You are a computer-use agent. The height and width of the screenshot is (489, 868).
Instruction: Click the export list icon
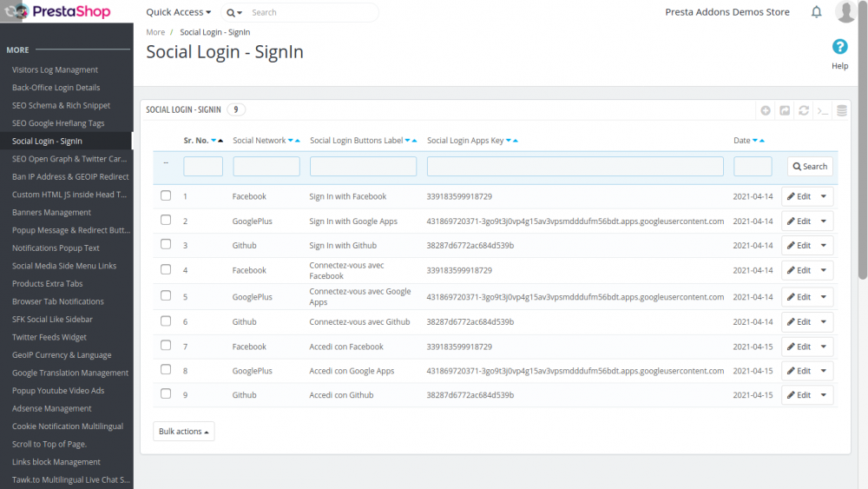[785, 111]
